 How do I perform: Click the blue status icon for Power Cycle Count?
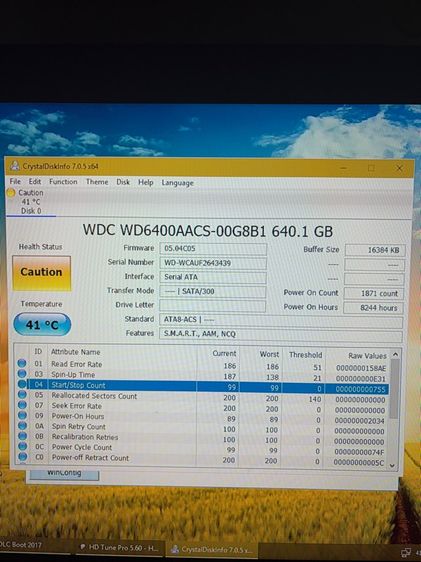coord(23,447)
